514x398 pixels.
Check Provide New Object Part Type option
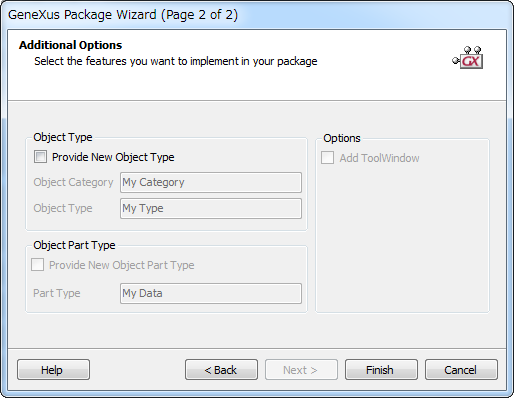(37, 265)
